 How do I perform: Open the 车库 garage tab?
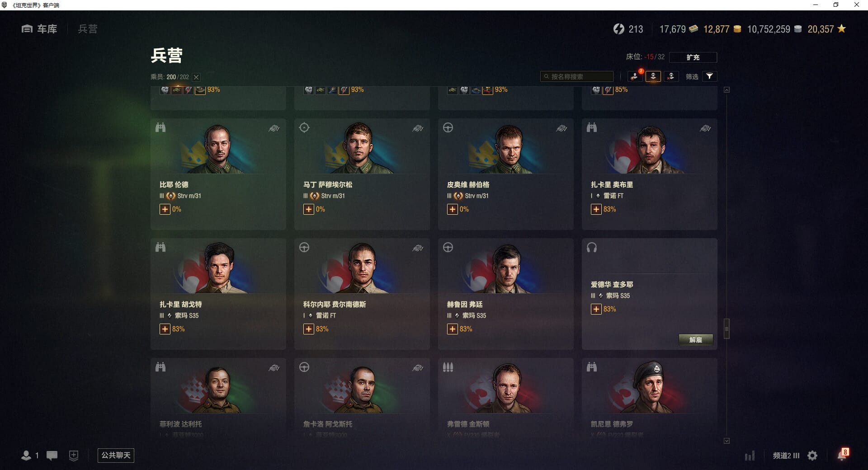coord(39,29)
